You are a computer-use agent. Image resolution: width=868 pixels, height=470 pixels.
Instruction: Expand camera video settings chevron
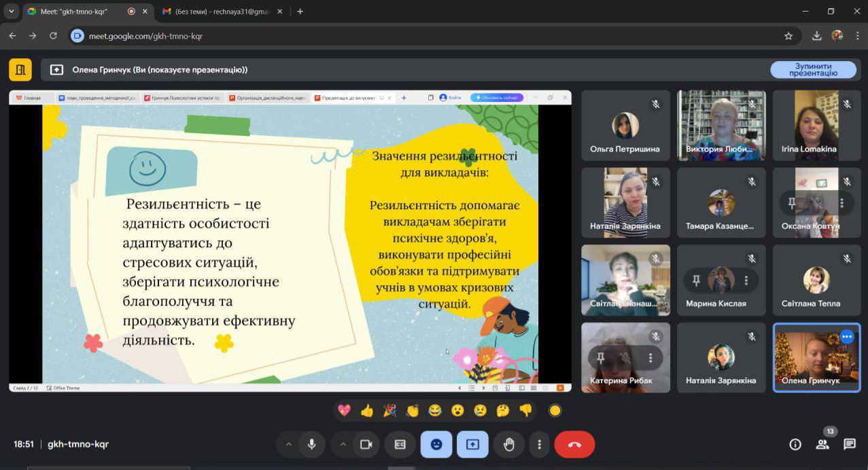coord(343,444)
